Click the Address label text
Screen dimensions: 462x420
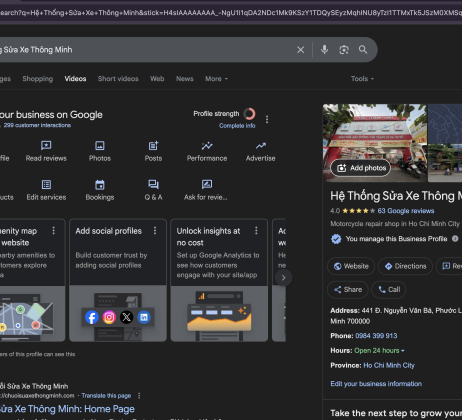tap(345, 311)
